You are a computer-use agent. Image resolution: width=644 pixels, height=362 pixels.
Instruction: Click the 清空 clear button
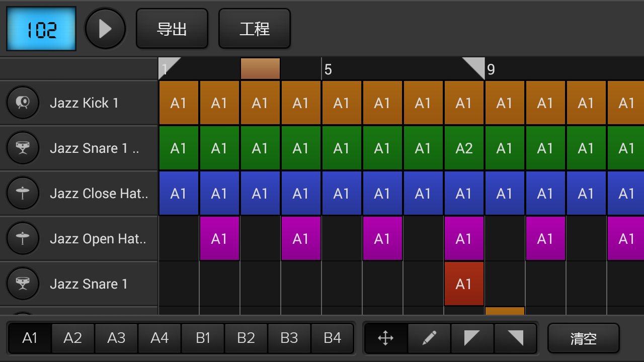pos(584,338)
